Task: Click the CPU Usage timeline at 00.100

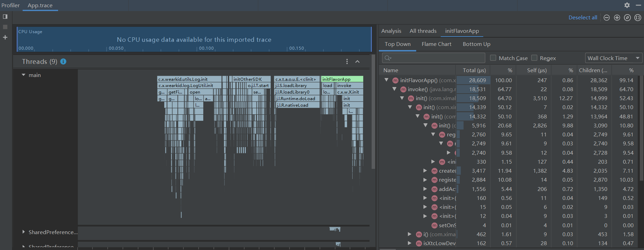Action: tap(206, 48)
